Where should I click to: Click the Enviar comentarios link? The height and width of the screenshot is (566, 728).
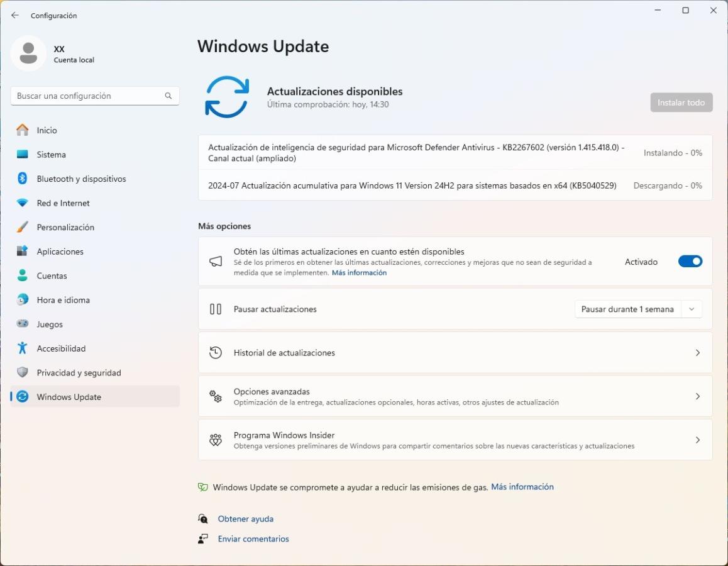point(253,539)
